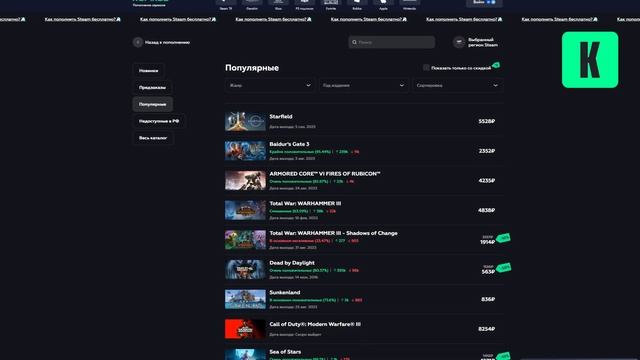Click the Dead by Daylight price 563₽

(x=488, y=272)
